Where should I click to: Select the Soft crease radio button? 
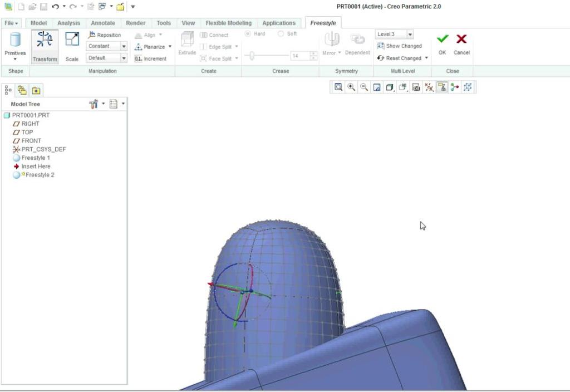tap(281, 33)
